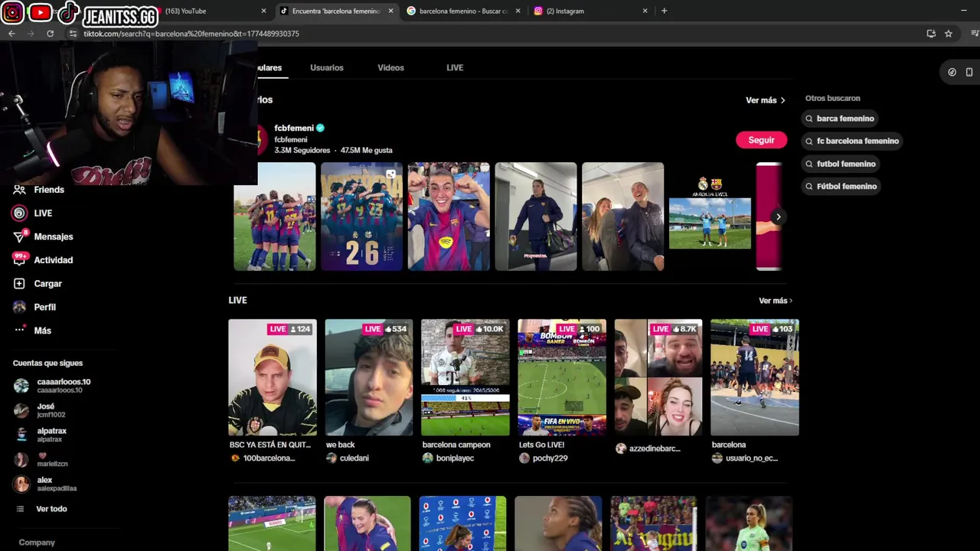Expand Ver más next to LIVE section
Image resolution: width=980 pixels, height=551 pixels.
tap(776, 301)
